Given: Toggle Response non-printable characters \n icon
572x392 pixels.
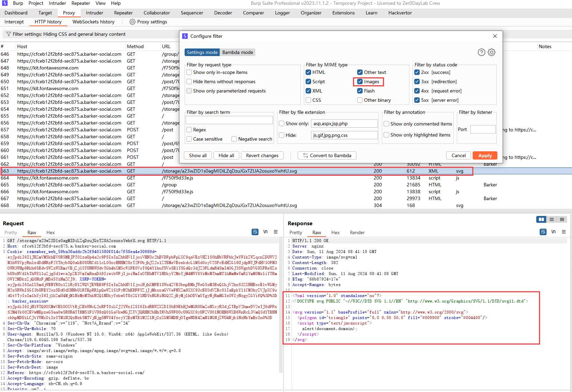Looking at the screenshot, I should [553, 232].
